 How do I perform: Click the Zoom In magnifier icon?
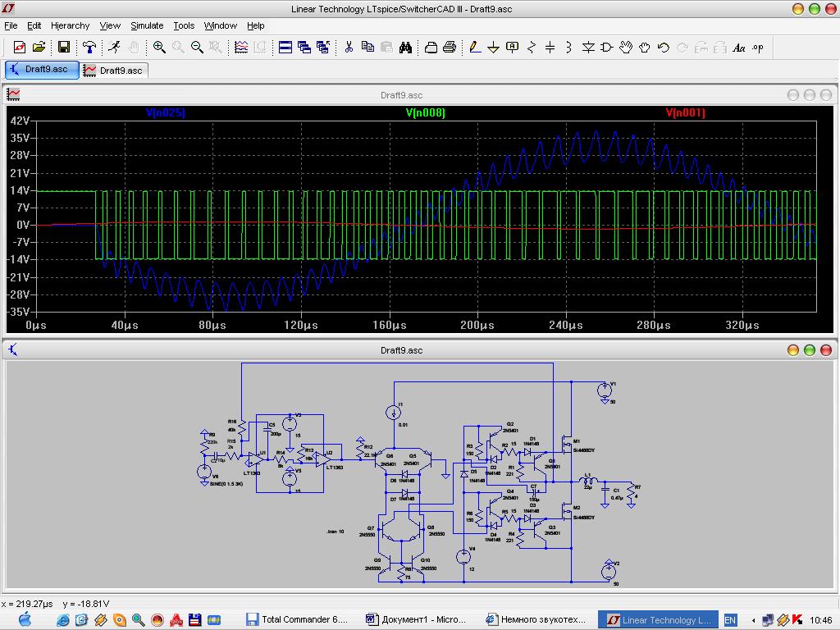tap(159, 48)
